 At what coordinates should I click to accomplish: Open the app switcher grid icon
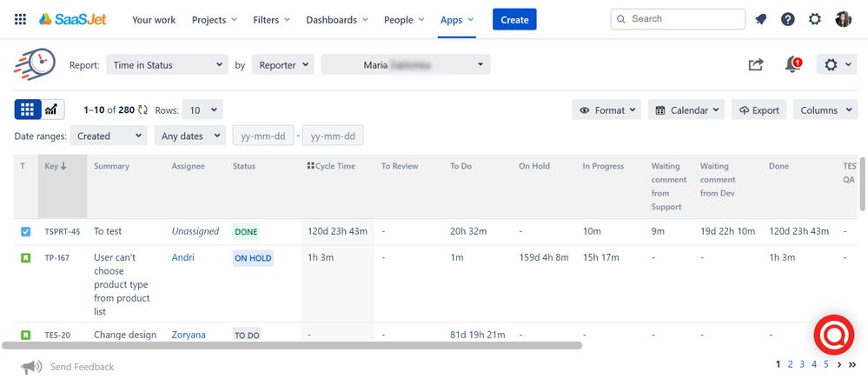pos(21,19)
